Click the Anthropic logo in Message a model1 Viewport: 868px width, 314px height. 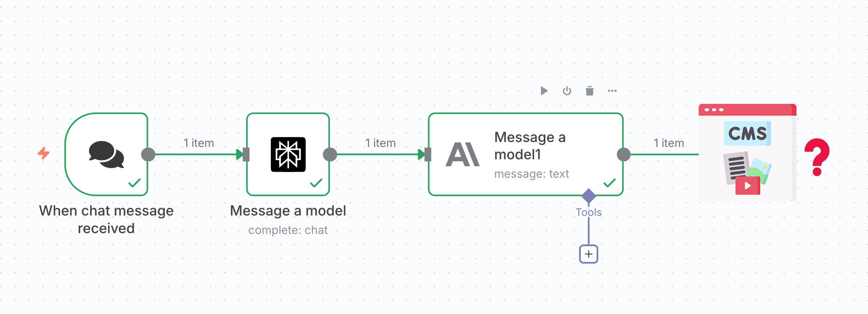(x=462, y=155)
